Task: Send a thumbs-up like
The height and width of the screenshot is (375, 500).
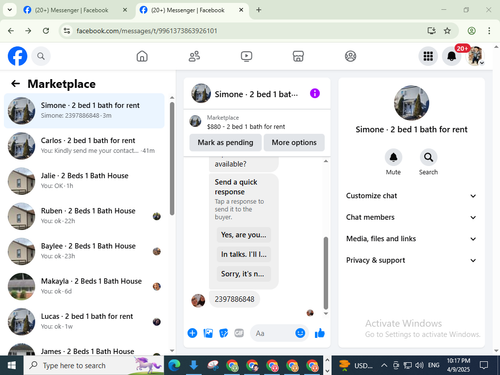Action: (320, 333)
